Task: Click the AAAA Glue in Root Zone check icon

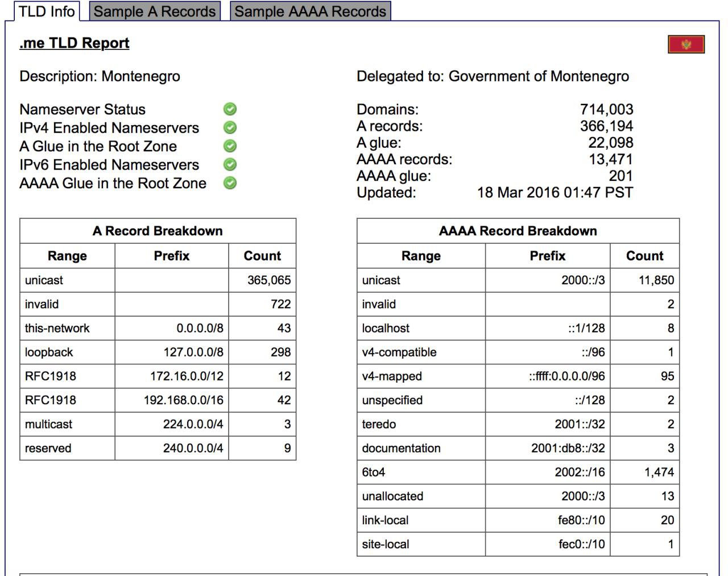Action: pos(230,183)
